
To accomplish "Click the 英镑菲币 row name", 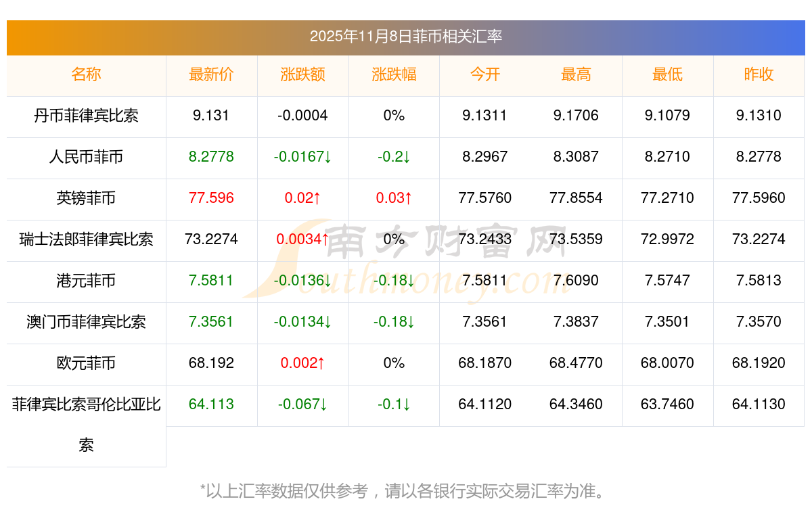I will [x=86, y=198].
